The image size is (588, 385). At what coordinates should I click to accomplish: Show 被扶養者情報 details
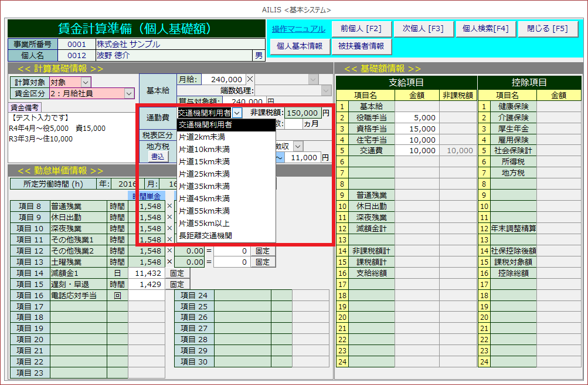point(361,46)
